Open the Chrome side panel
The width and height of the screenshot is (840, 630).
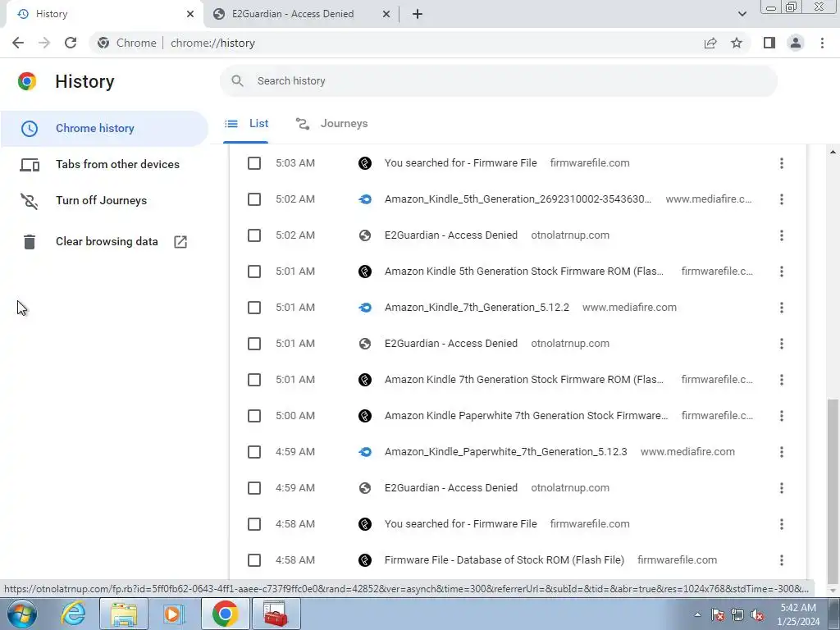(x=769, y=43)
